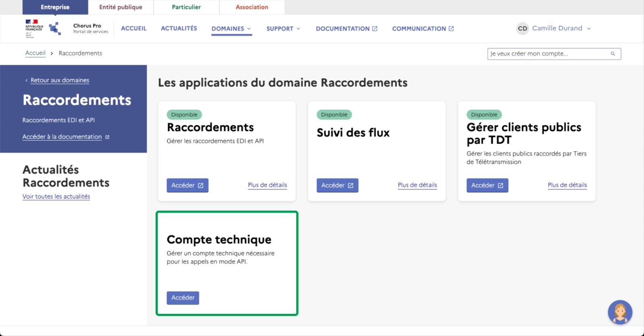Click the Raccordements card title
The image size is (644, 336).
[210, 127]
